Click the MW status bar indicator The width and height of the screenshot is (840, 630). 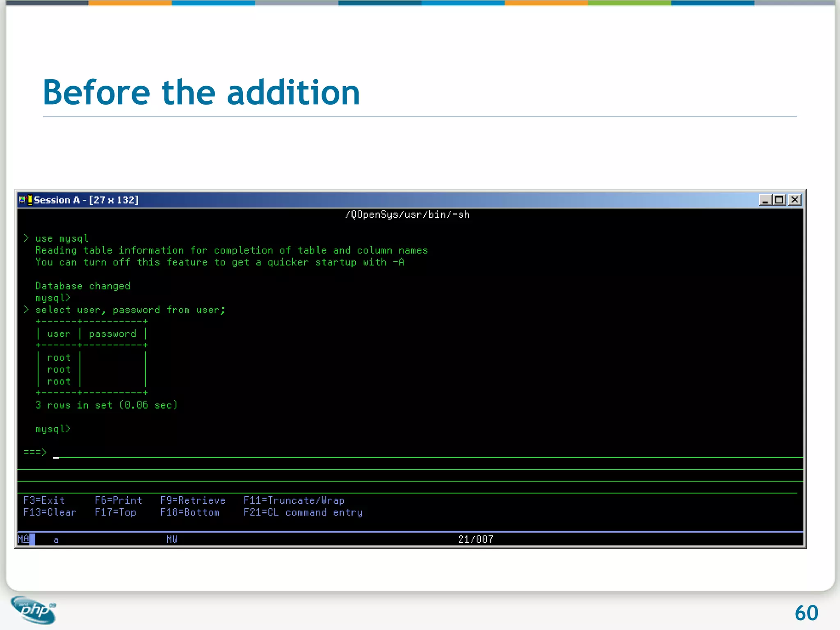coord(172,539)
